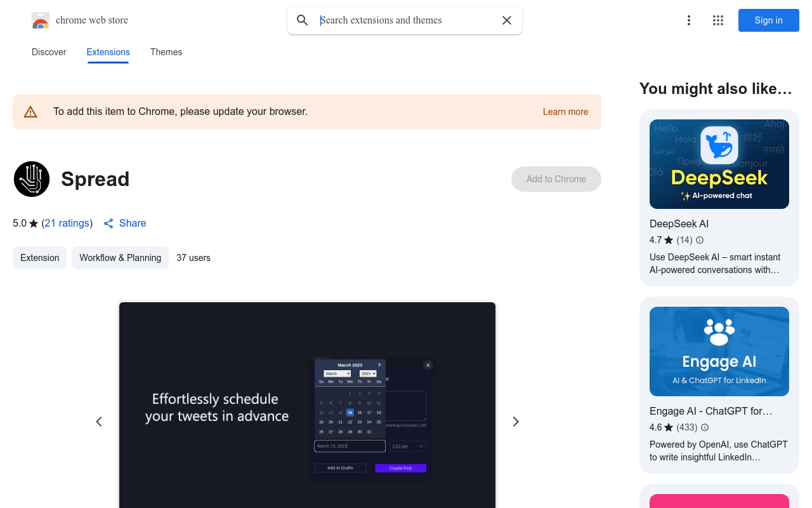Open the DeepSeek AI card image
The height and width of the screenshot is (508, 812).
pos(719,164)
